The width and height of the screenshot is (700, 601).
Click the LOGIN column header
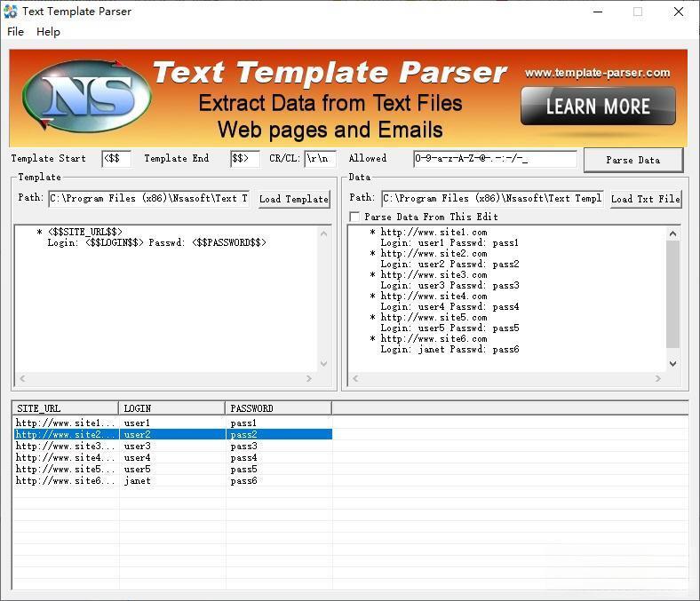[171, 408]
